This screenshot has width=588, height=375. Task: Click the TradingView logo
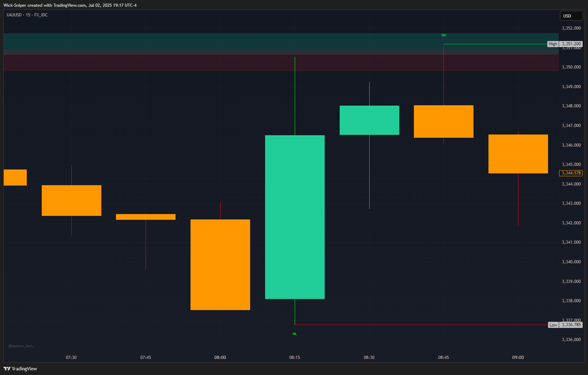click(x=20, y=369)
